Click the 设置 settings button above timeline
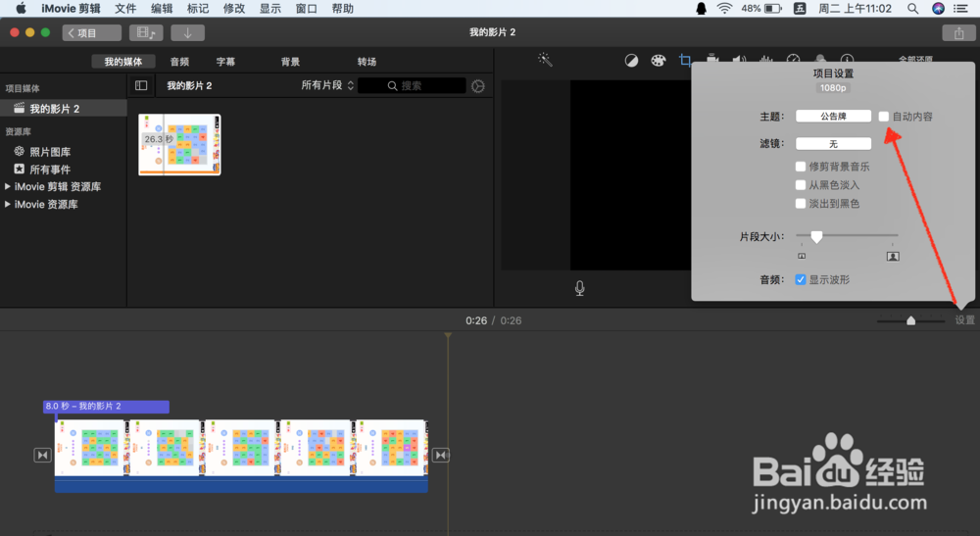 point(964,319)
